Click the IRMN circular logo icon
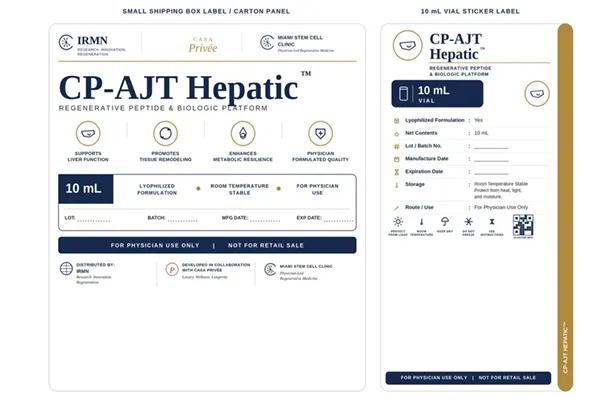Image resolution: width=602 pixels, height=402 pixels. coord(66,43)
